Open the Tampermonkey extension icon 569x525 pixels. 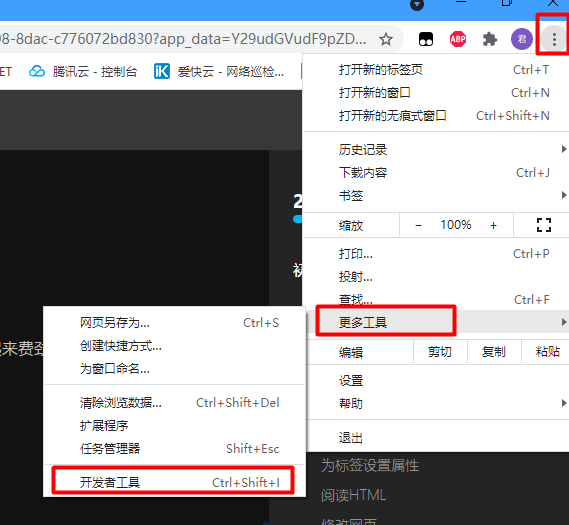(426, 39)
